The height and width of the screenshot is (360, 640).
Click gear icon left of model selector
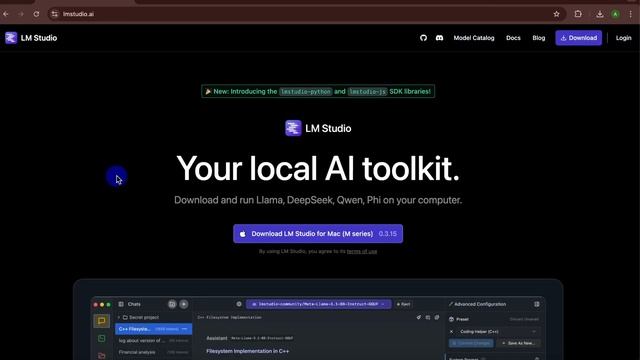click(239, 304)
